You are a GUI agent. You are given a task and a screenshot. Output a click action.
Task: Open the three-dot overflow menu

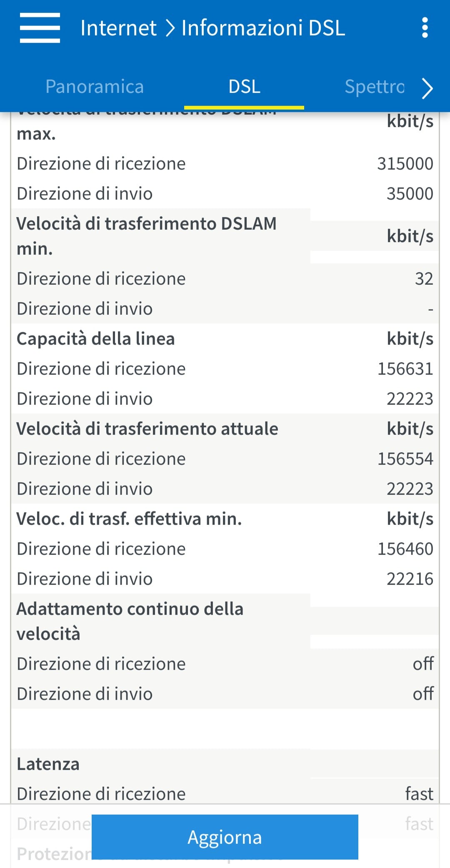pyautogui.click(x=425, y=28)
